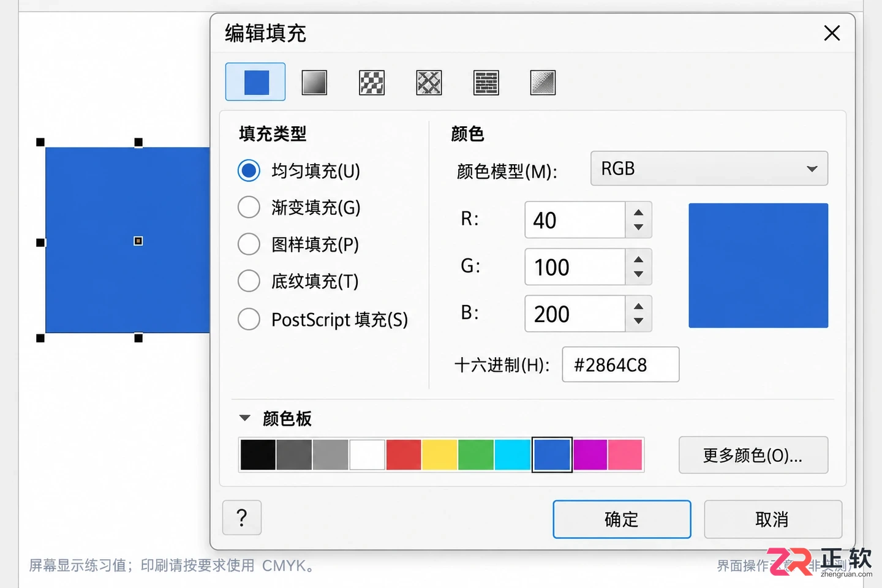This screenshot has height=588, width=882.
Task: Click the G value input field
Action: pyautogui.click(x=575, y=267)
